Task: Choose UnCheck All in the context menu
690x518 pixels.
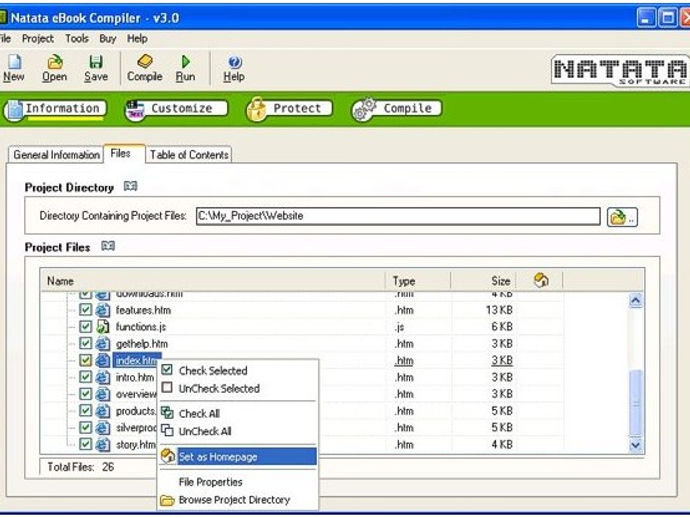Action: [238, 431]
